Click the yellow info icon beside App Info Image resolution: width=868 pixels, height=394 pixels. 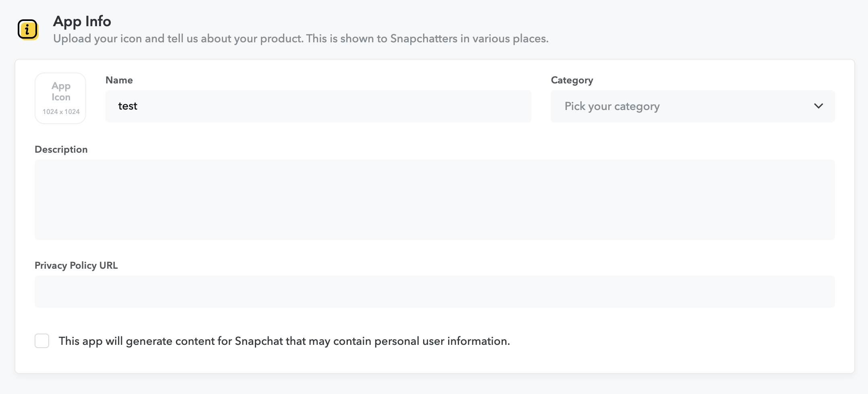28,29
